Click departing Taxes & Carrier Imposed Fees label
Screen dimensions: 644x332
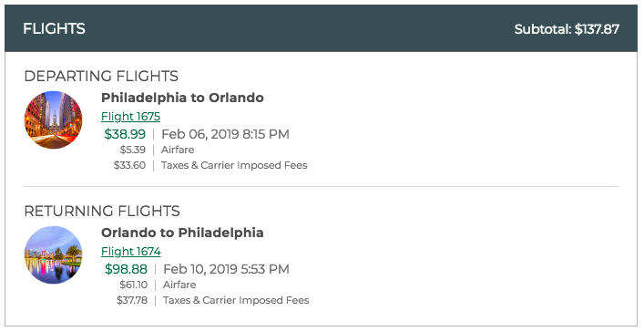tap(234, 165)
